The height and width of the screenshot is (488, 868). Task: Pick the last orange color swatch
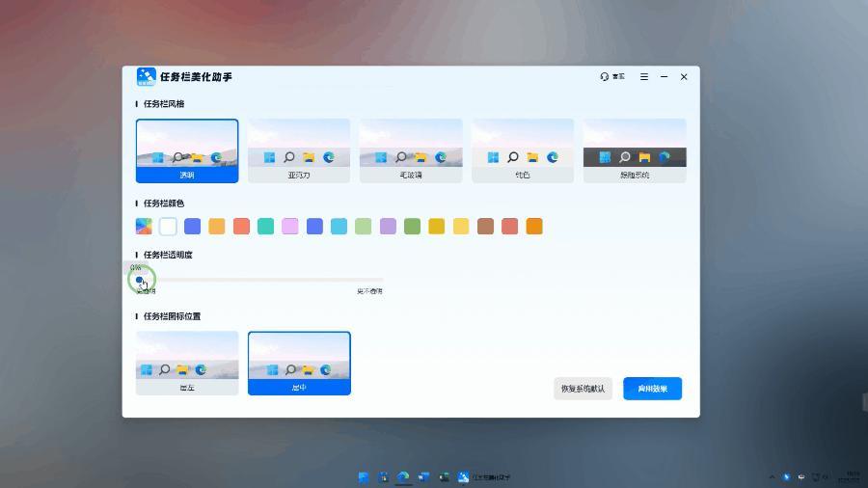pyautogui.click(x=534, y=227)
